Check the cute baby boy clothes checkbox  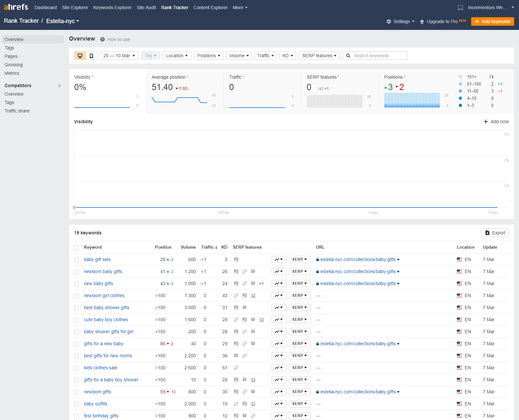click(76, 320)
